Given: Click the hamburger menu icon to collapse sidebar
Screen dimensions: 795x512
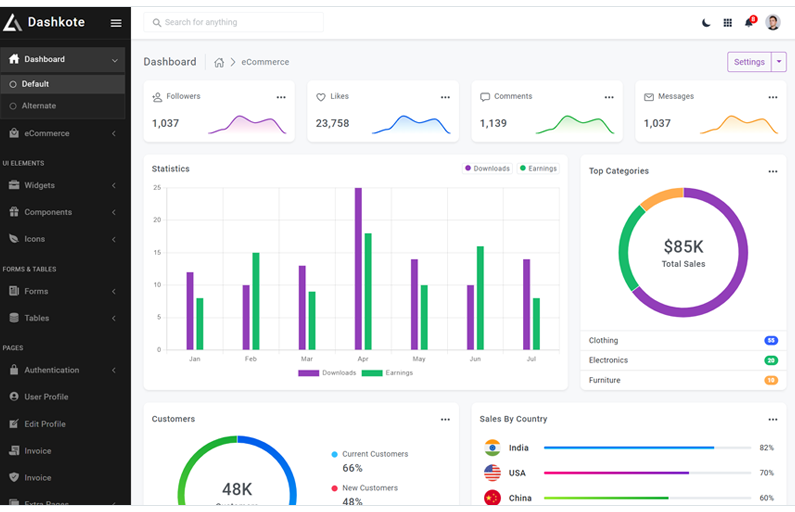Looking at the screenshot, I should click(116, 22).
